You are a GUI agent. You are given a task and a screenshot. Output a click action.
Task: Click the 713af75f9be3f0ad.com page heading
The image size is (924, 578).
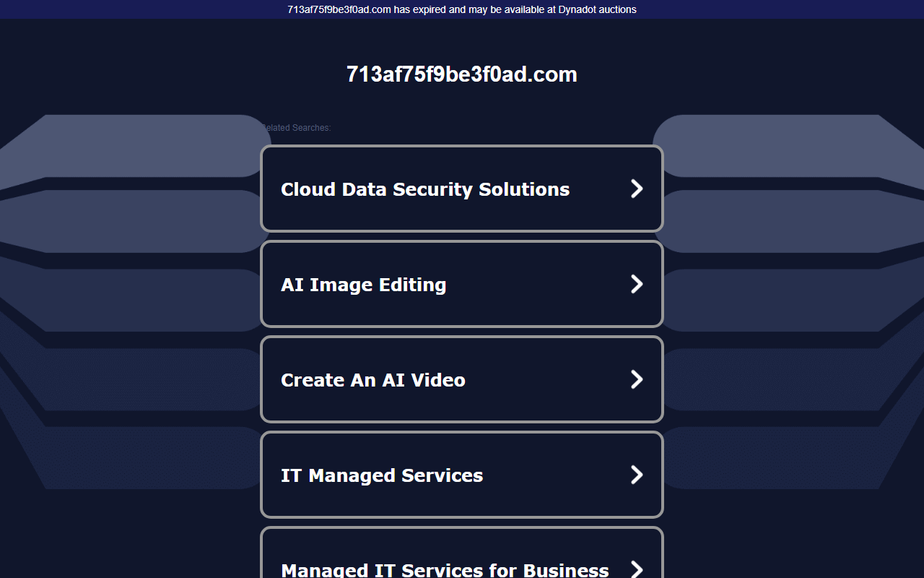click(462, 74)
